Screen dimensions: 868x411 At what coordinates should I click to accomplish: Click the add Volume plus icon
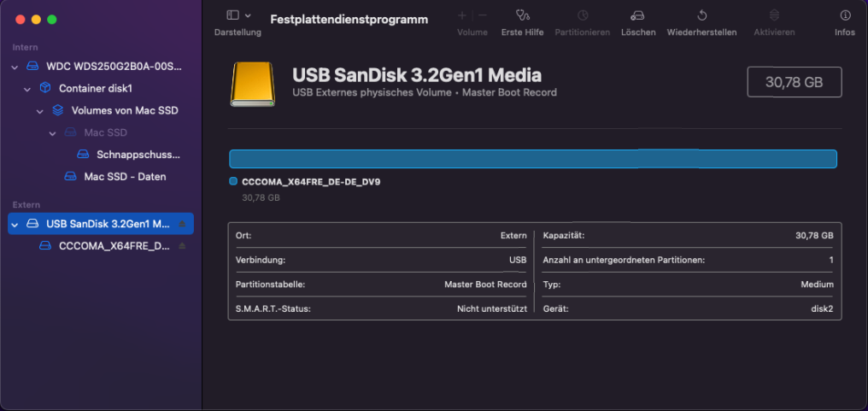(x=462, y=15)
